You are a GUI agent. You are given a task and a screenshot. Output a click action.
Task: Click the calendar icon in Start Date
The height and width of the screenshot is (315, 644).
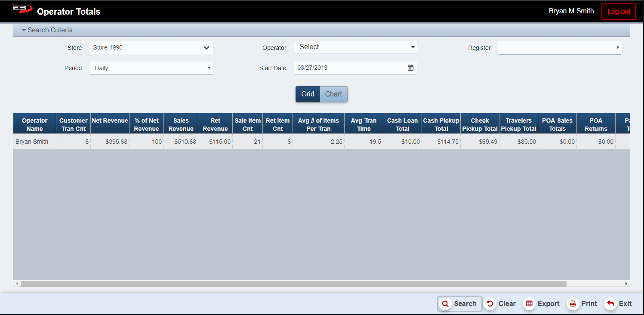(x=410, y=68)
